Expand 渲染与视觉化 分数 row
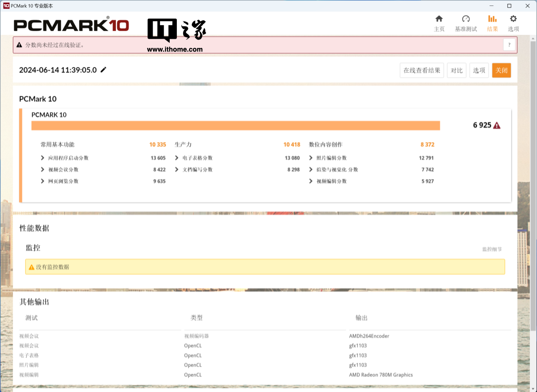The image size is (537, 392). coord(311,170)
